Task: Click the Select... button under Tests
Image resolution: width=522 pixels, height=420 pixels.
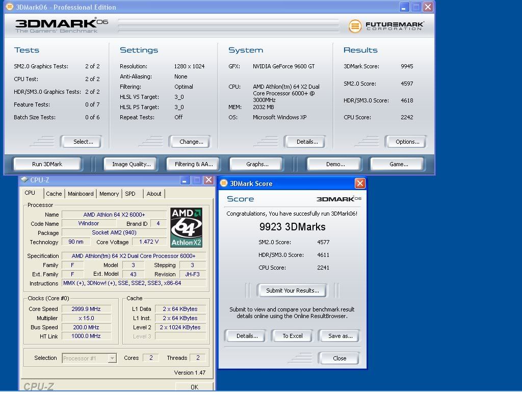Action: coord(81,142)
